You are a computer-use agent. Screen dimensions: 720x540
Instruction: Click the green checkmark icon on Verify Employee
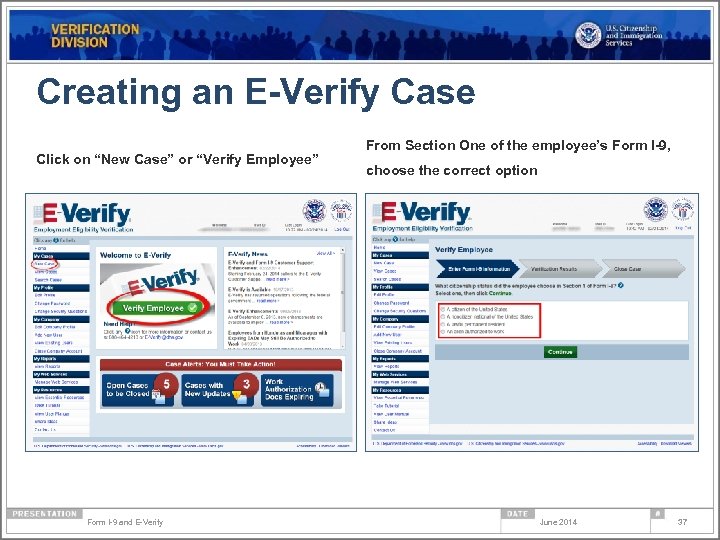click(x=192, y=308)
